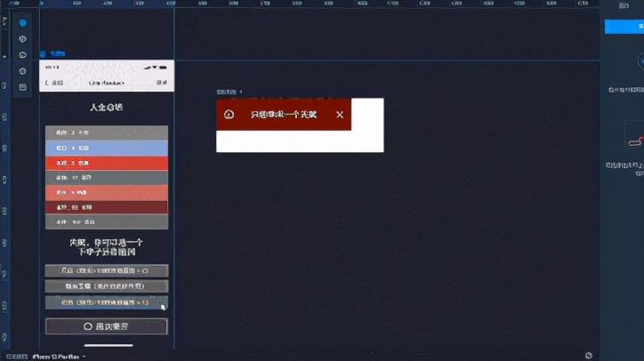This screenshot has width=644, height=361.
Task: Select the centered title in phone navigation bar
Action: [x=107, y=83]
